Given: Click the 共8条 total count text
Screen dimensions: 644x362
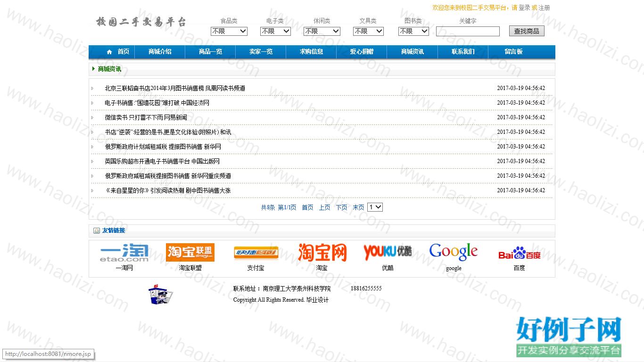Looking at the screenshot, I should tap(268, 207).
